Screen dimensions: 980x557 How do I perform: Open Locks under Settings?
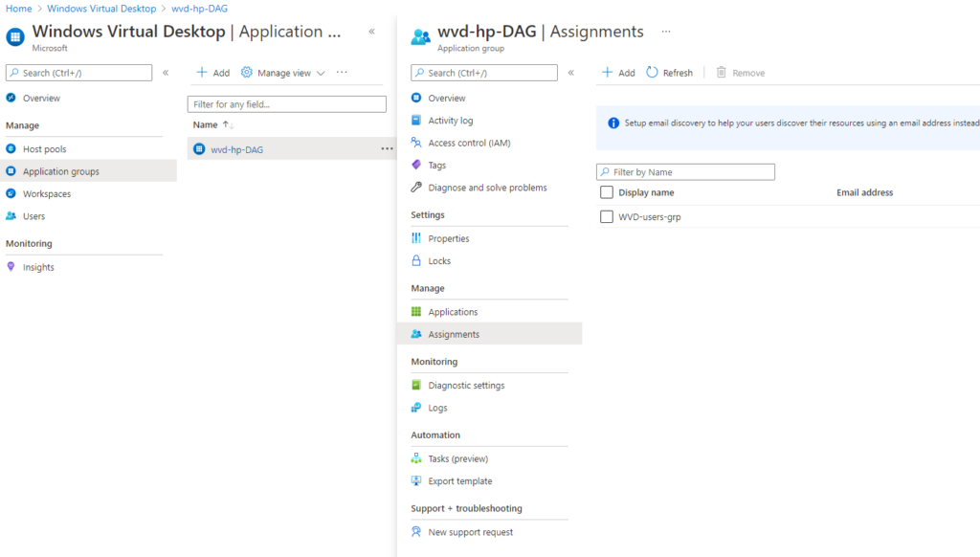(438, 260)
